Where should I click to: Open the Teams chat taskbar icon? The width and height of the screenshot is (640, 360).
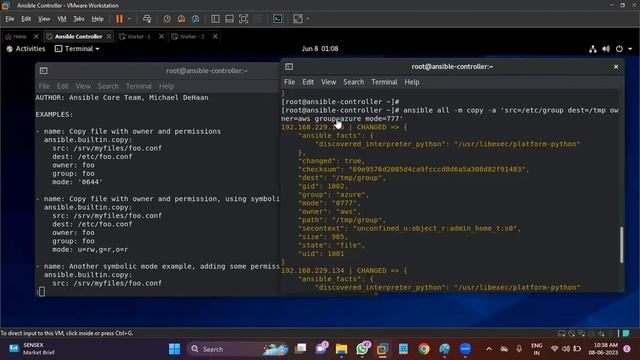[322, 349]
